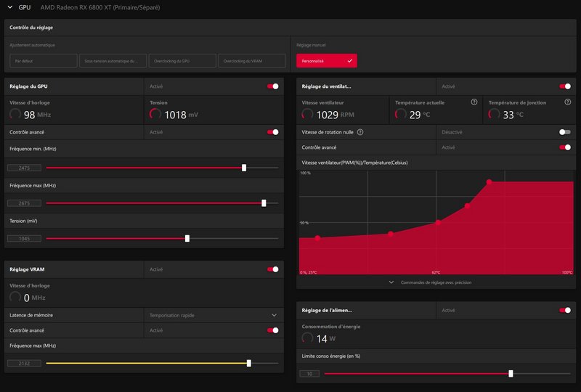Click the Personnalisé manual tuning button
581x392 pixels.
326,61
